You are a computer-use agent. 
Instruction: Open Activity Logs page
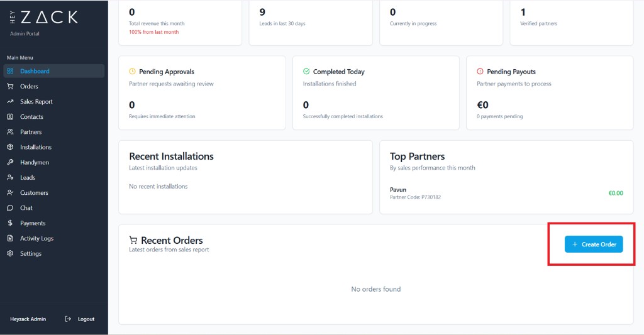click(54, 238)
